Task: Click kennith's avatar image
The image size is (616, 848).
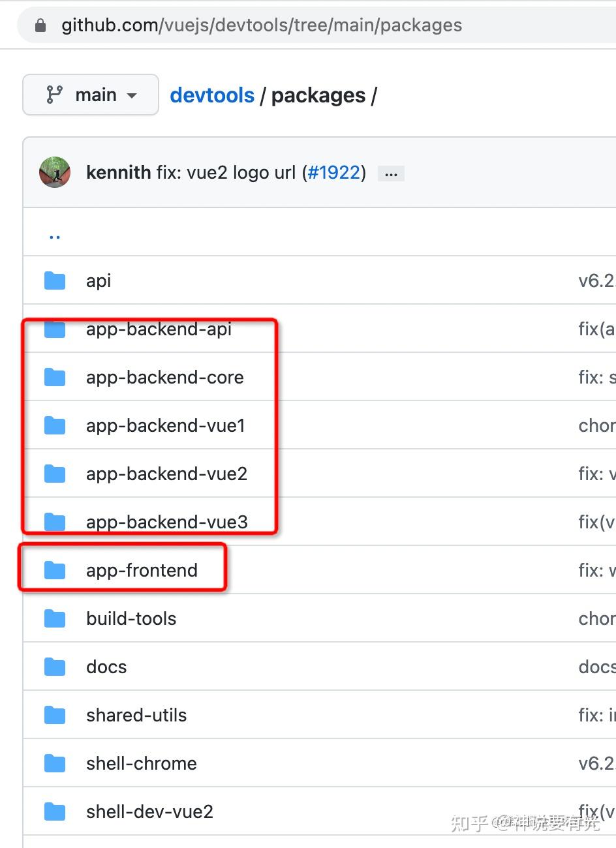Action: (x=55, y=172)
